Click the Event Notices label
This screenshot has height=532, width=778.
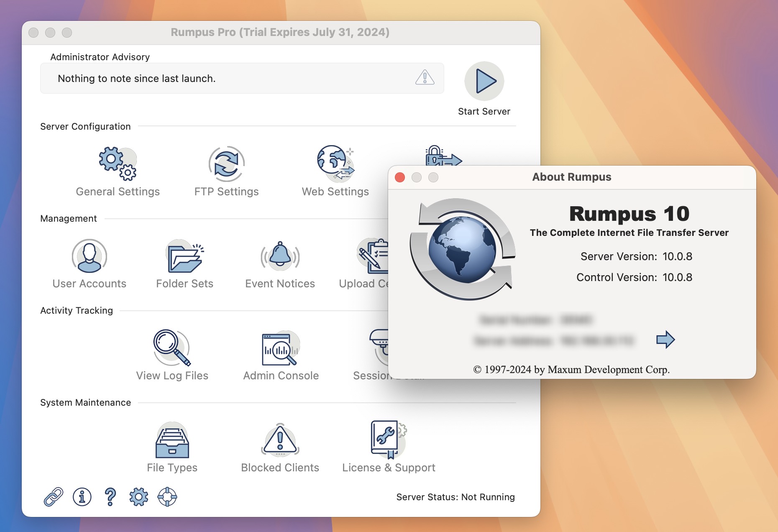[280, 284]
